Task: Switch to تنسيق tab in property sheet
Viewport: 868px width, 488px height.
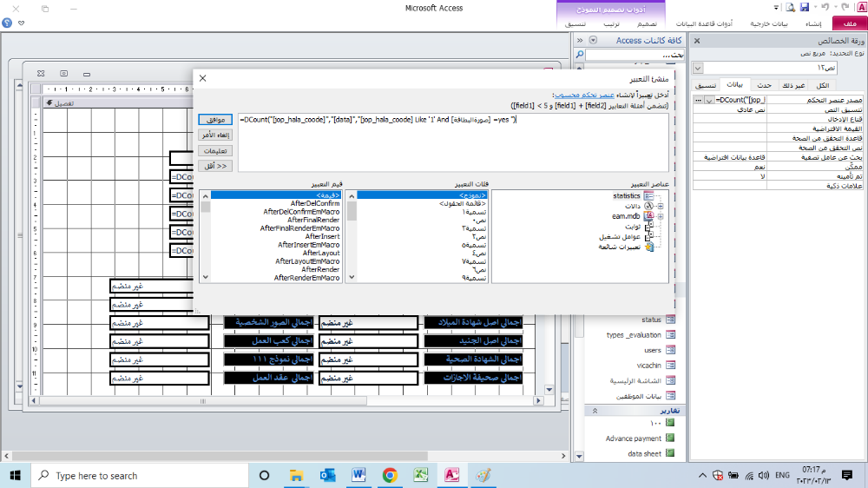Action: (x=706, y=85)
